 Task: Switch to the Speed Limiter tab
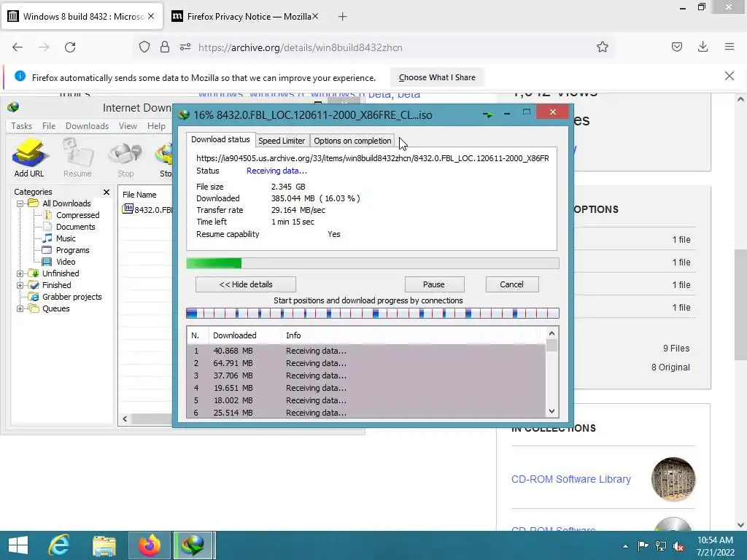pyautogui.click(x=282, y=141)
